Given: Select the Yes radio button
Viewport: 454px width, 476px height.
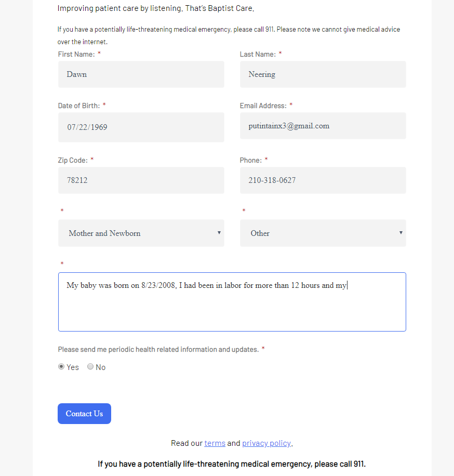Looking at the screenshot, I should click(61, 366).
